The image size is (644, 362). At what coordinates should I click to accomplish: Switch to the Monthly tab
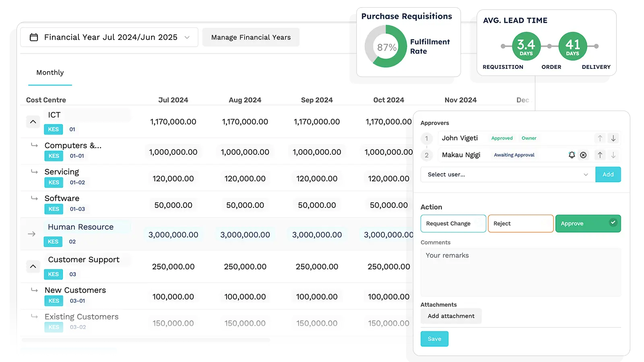click(x=50, y=73)
